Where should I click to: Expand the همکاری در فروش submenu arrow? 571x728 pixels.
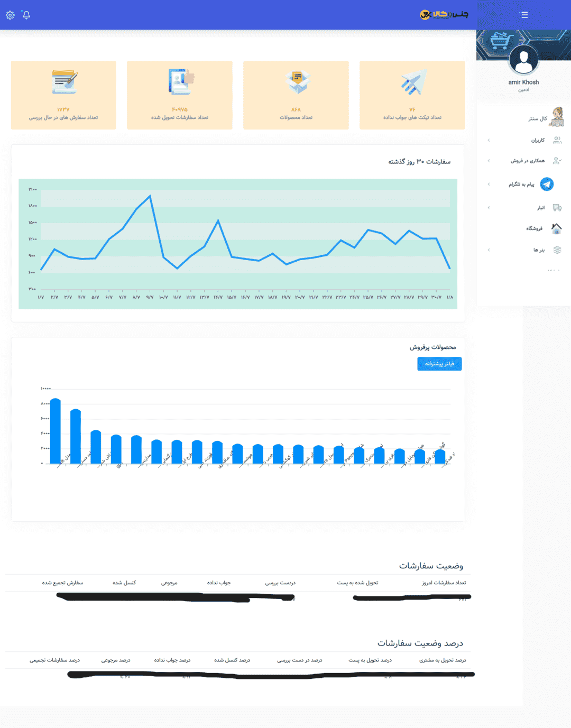489,161
